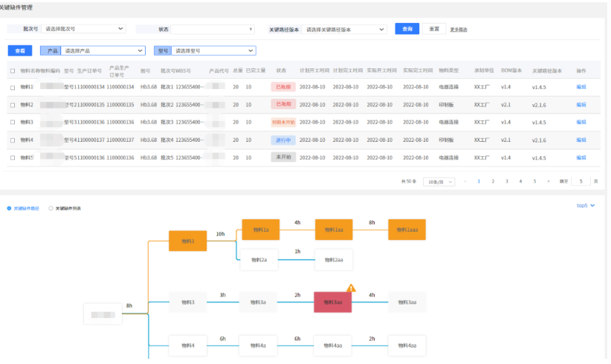Change the 10条/页 page size selector
Image resolution: width=611 pixels, height=364 pixels.
439,182
